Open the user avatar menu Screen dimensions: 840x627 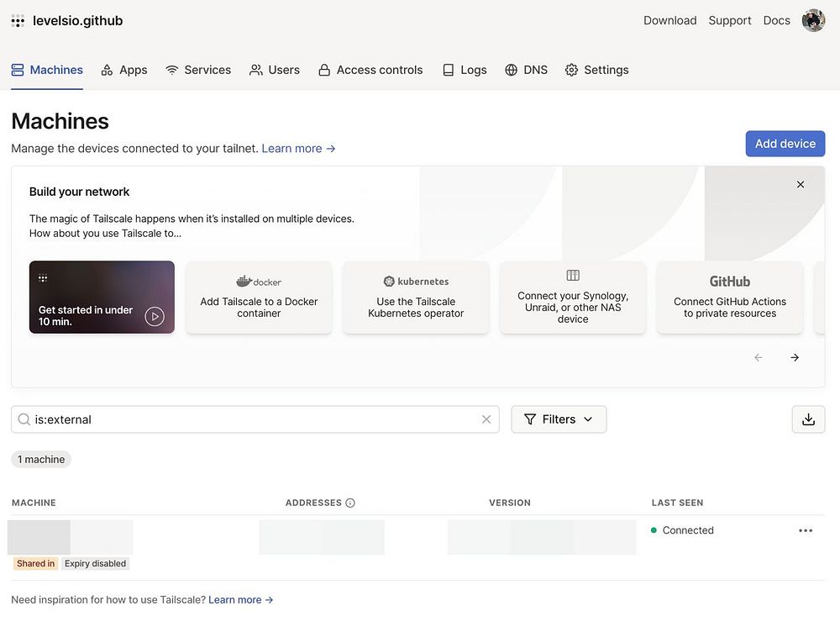812,20
